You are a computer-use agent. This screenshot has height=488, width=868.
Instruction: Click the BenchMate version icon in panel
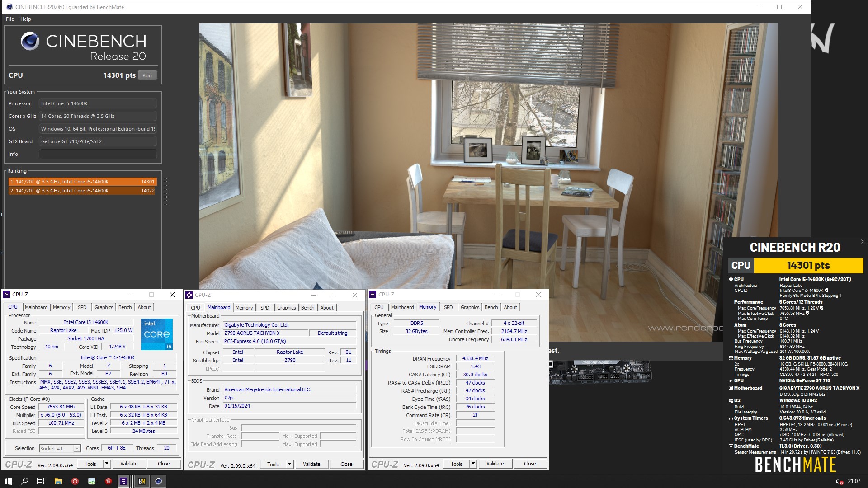pyautogui.click(x=731, y=446)
